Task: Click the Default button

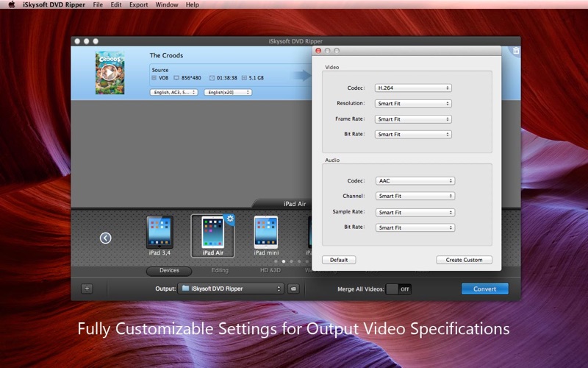Action: coord(339,260)
